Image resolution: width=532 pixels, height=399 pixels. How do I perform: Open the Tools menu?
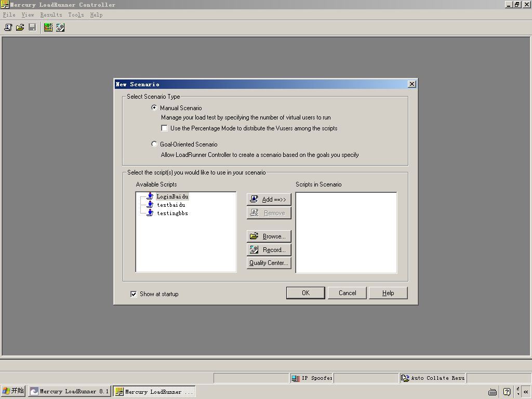(76, 15)
